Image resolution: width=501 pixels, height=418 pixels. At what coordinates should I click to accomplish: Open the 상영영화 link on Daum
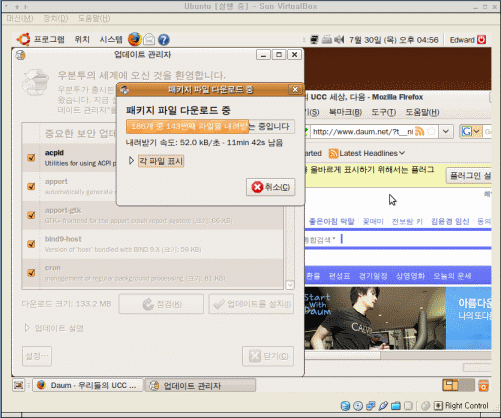coord(410,276)
